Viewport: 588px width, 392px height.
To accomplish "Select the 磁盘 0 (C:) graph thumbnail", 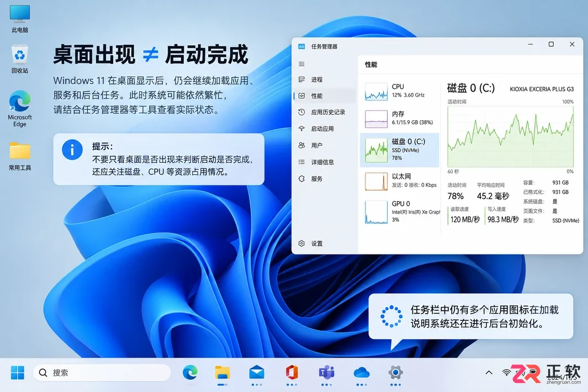I will tap(376, 150).
